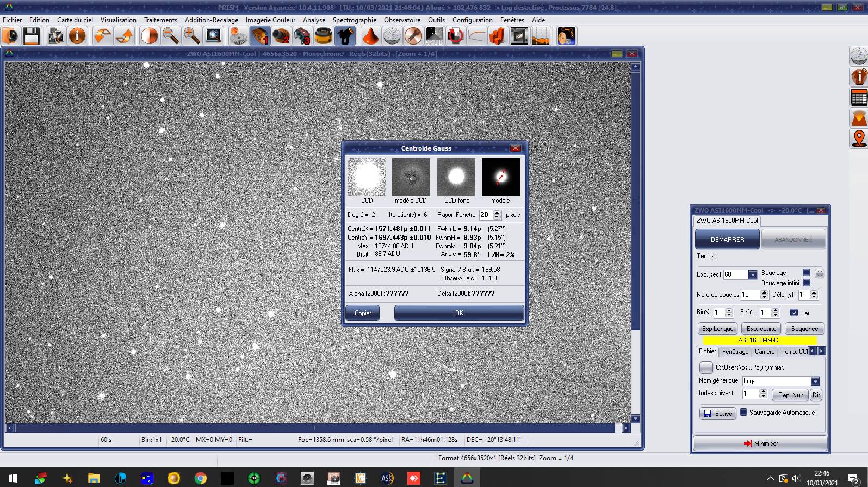The width and height of the screenshot is (868, 487).
Task: Click the BinX spinner arrows
Action: (x=729, y=313)
